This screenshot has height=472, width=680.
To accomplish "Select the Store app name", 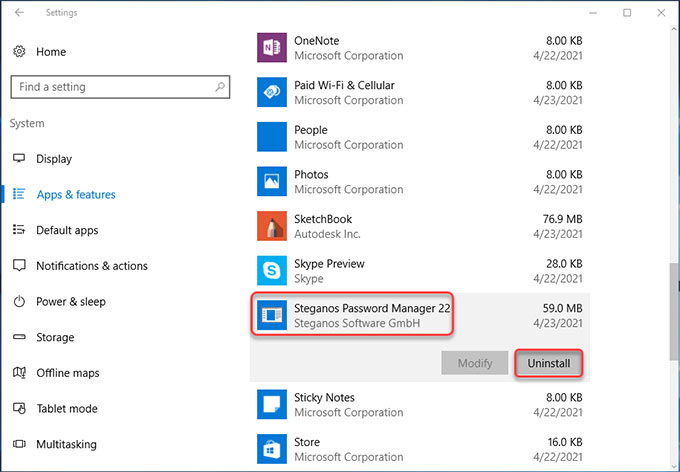I will [307, 442].
